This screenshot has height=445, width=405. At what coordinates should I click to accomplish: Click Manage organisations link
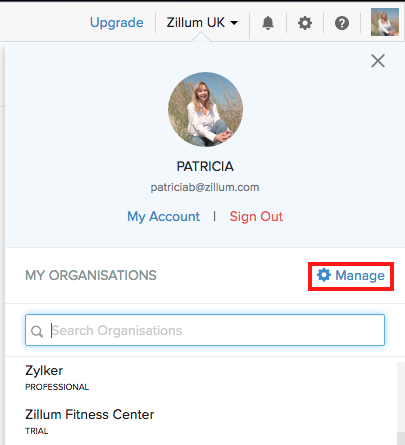351,276
